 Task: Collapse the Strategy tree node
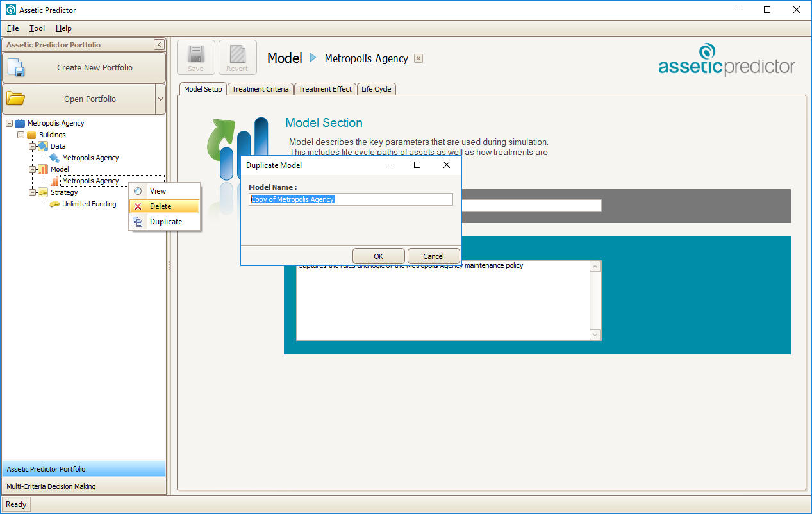(32, 192)
